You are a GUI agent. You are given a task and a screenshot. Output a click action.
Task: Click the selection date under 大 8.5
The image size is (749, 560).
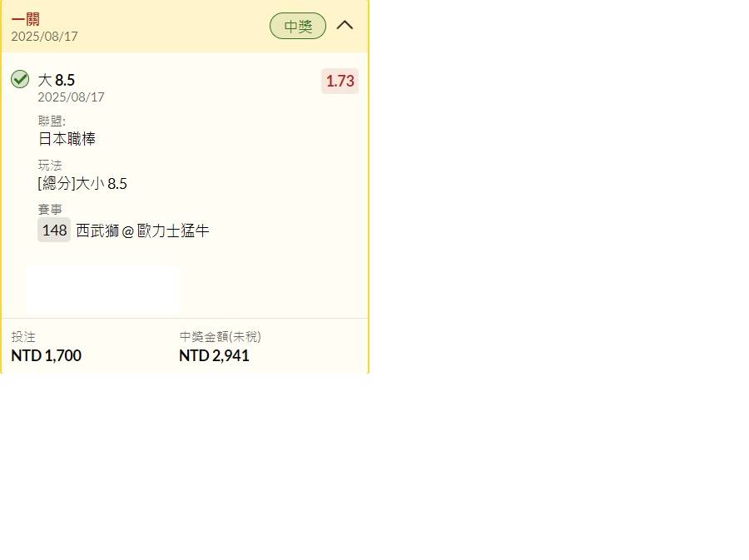[x=72, y=97]
